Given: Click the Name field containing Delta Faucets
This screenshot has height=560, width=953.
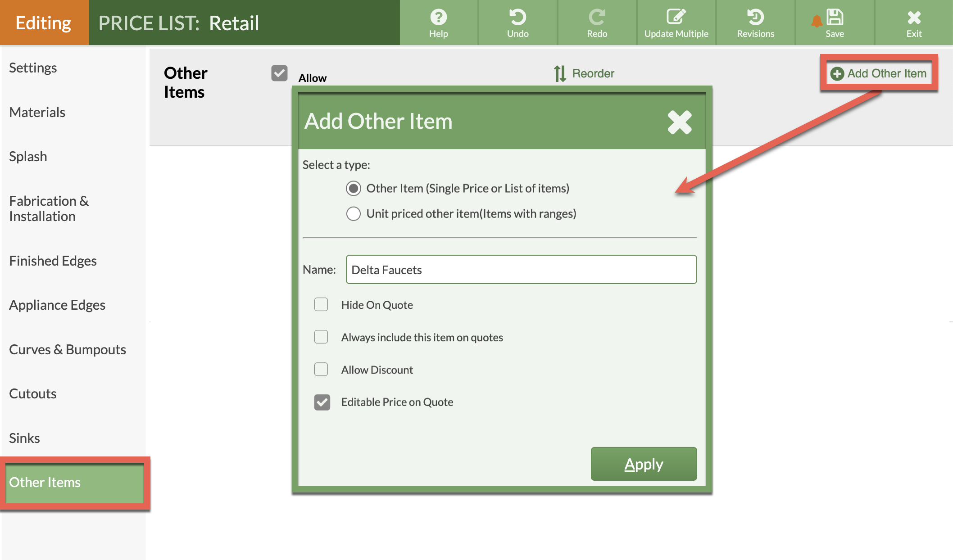Looking at the screenshot, I should click(x=521, y=270).
